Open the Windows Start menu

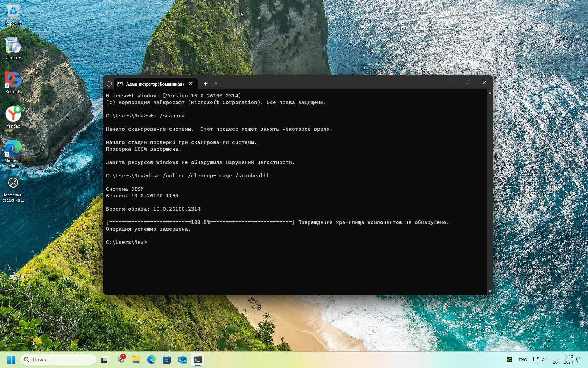tap(11, 360)
